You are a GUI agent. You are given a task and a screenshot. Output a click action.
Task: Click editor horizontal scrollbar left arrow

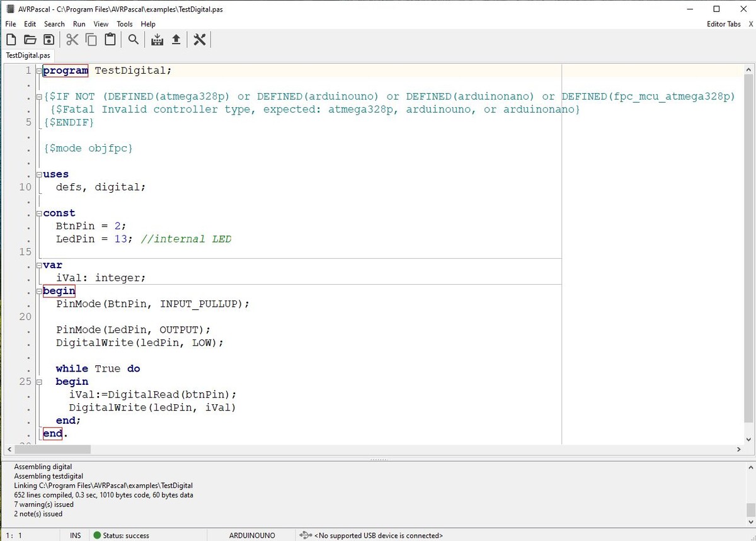[9, 450]
